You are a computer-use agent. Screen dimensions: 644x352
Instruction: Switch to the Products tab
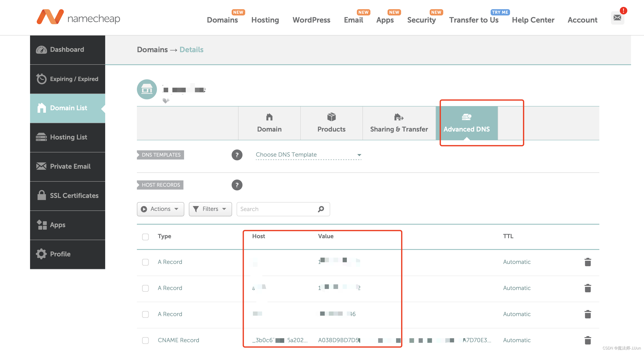tap(332, 123)
